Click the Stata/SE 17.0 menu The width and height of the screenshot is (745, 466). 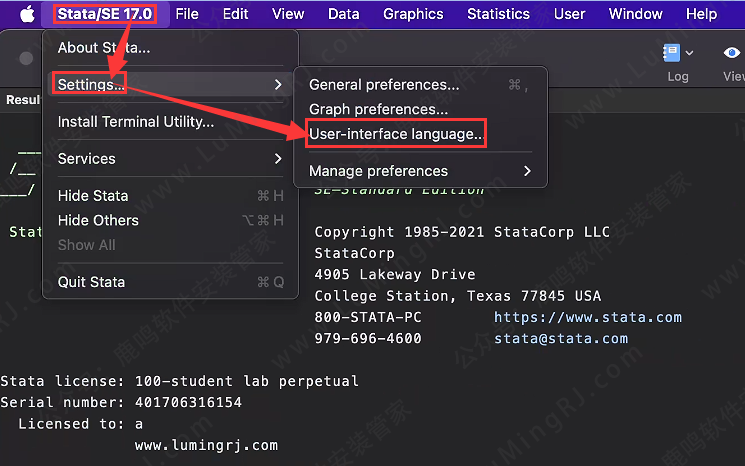(x=105, y=14)
